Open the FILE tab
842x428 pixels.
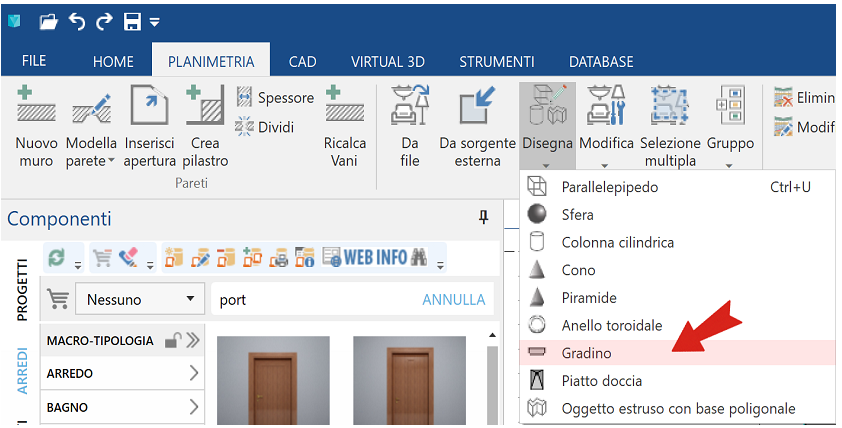click(x=34, y=61)
